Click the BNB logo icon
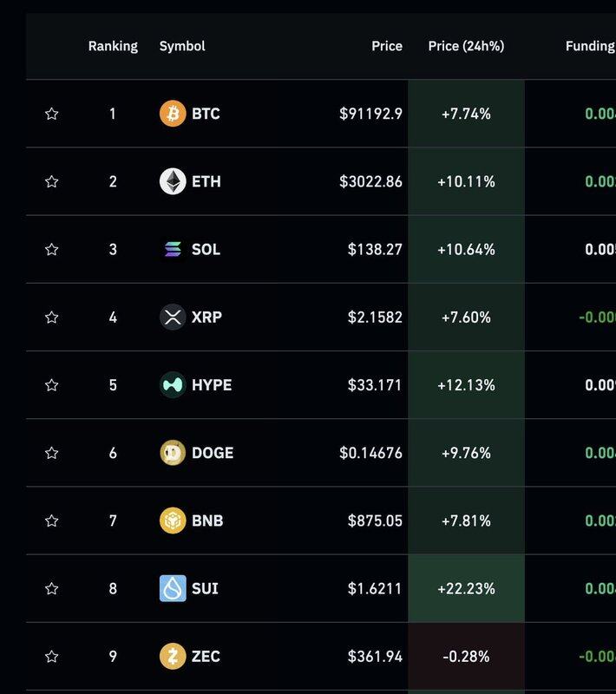Screen dimensions: 616x694 tap(173, 520)
